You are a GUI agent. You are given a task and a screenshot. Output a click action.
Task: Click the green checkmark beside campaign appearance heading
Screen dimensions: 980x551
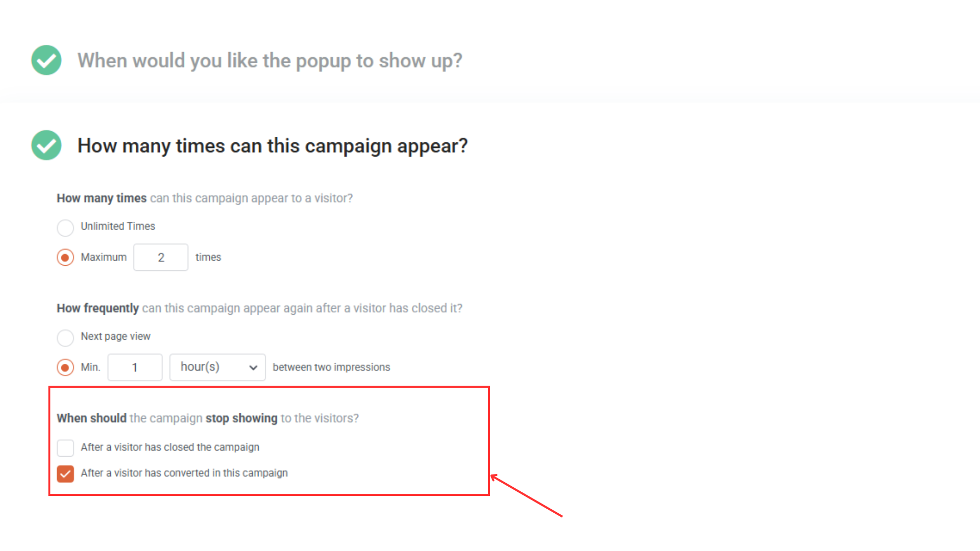46,145
